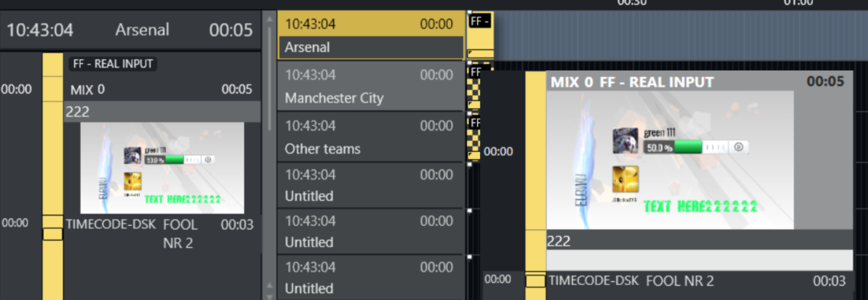Click the Arsenal header title in left panel
The height and width of the screenshot is (300, 868).
[x=142, y=30]
